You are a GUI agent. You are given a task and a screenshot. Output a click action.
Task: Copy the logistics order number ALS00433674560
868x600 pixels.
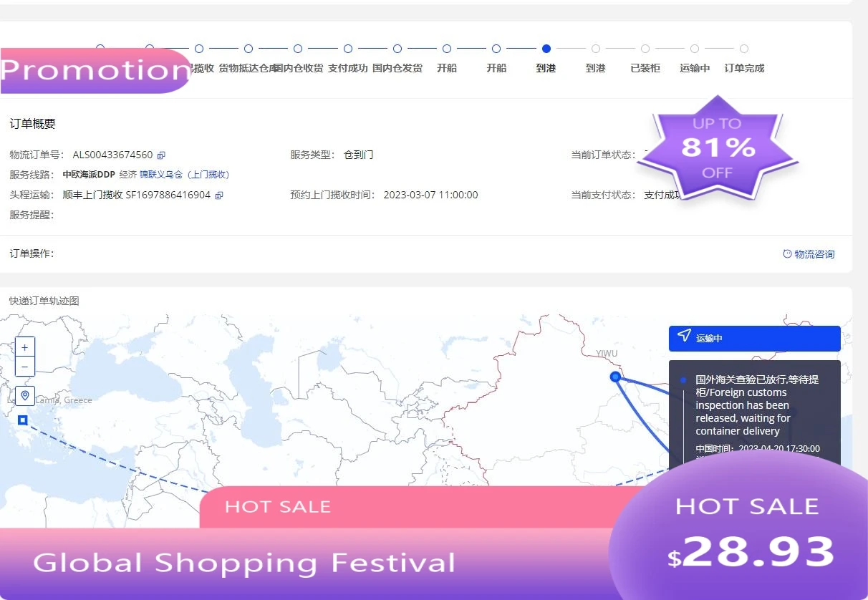pos(160,155)
